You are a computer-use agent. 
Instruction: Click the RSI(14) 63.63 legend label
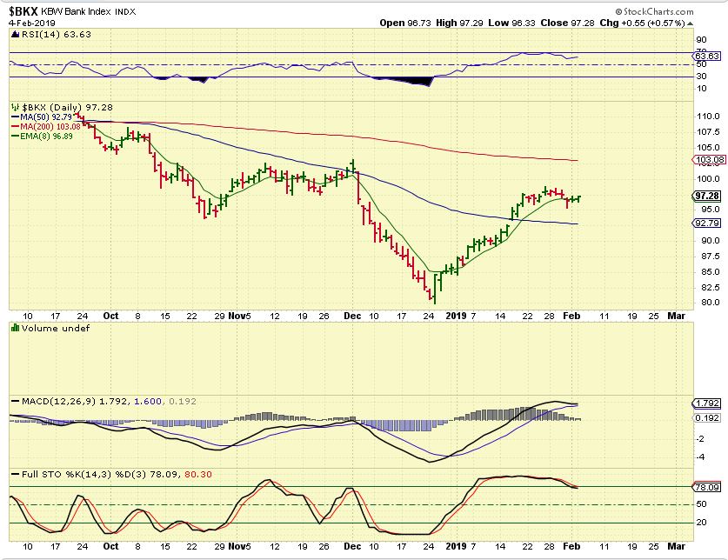(57, 35)
